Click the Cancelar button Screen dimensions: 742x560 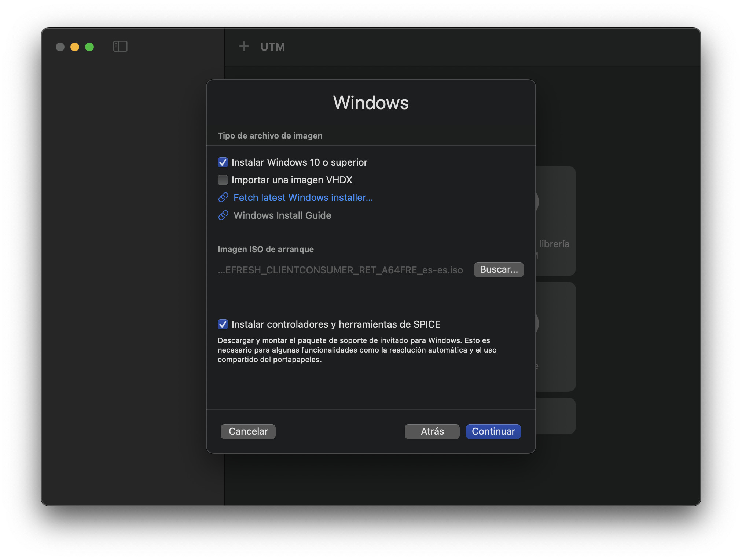click(x=248, y=431)
